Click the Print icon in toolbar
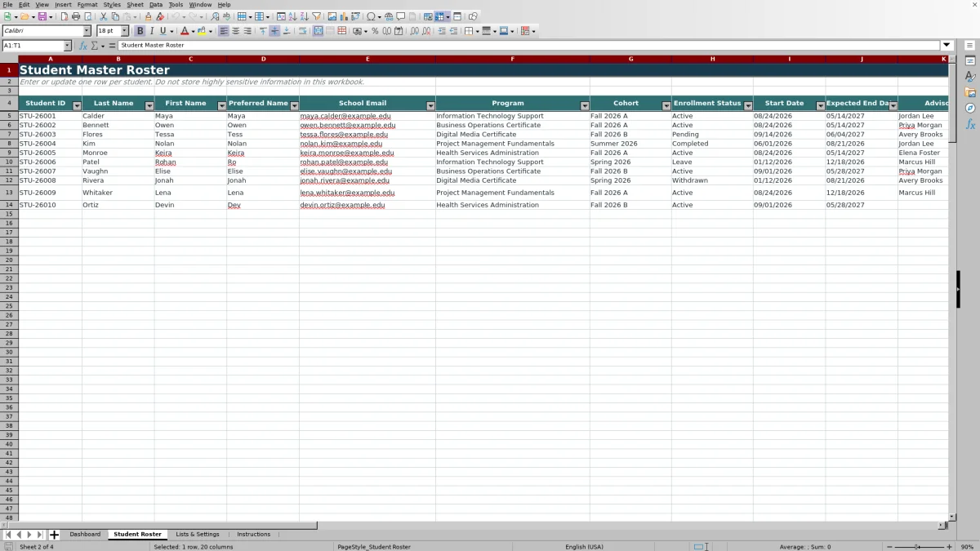Screen dimensions: 980x551 75,16
